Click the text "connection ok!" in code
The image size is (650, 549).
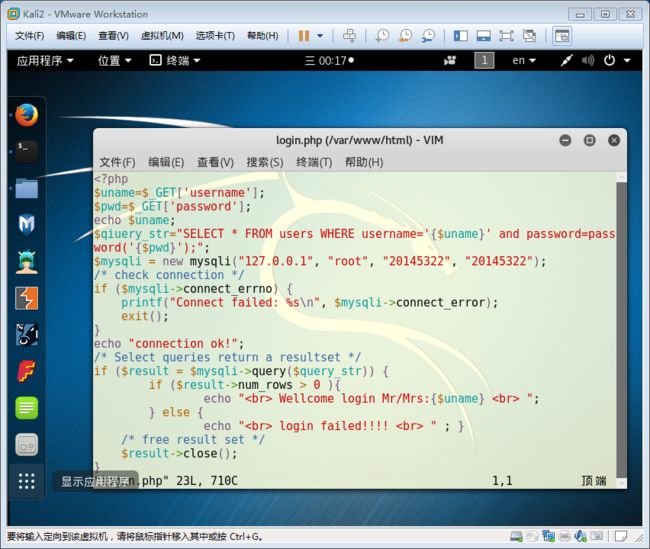click(183, 344)
